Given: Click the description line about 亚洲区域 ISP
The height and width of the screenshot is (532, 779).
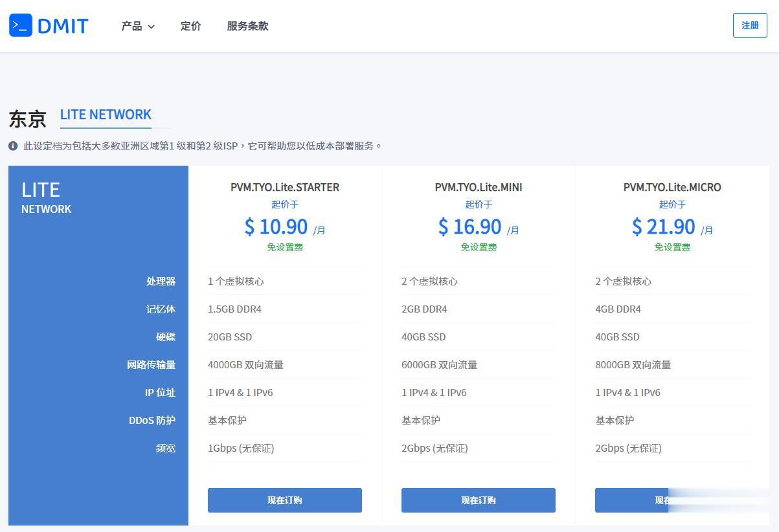Looking at the screenshot, I should pos(203,146).
